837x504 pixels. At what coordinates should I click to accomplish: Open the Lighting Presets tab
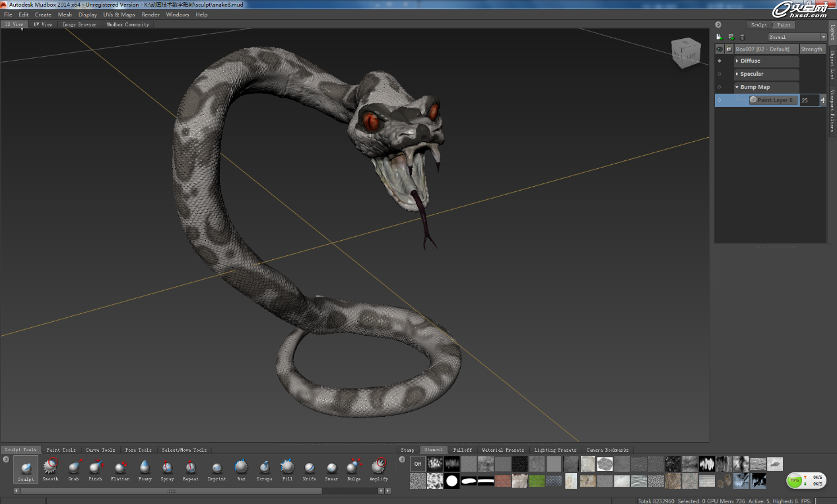pos(555,450)
